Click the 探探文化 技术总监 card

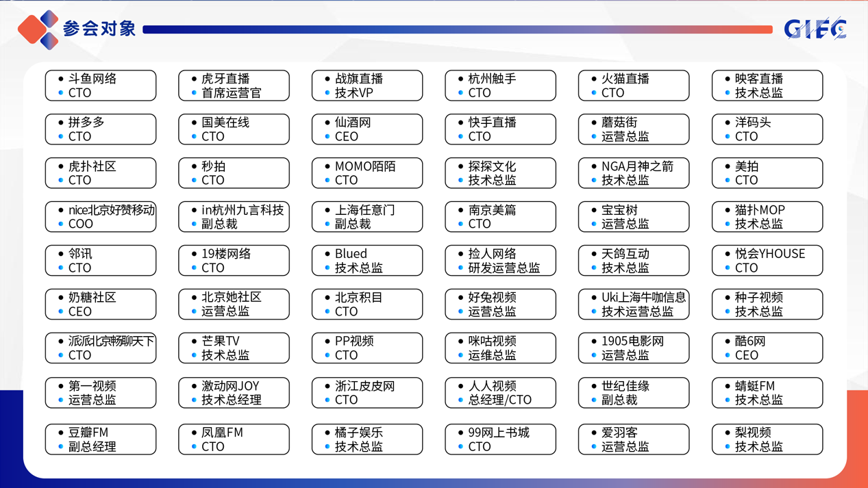pyautogui.click(x=500, y=173)
